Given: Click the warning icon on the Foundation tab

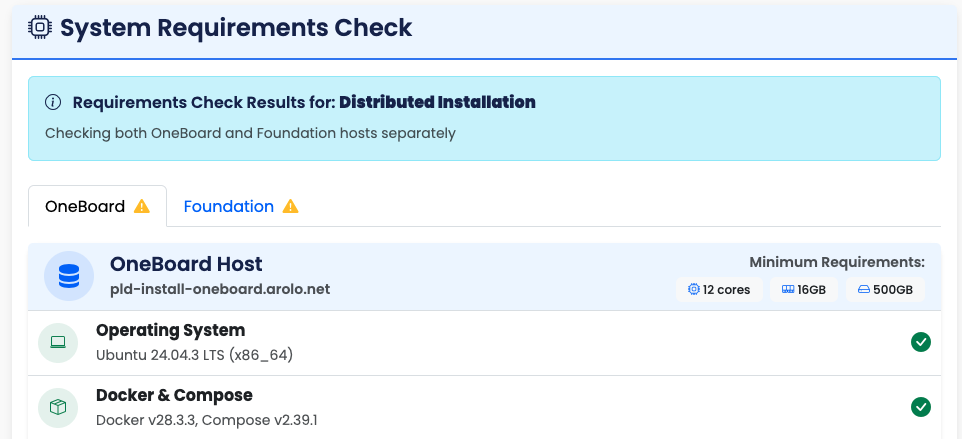Looking at the screenshot, I should pos(291,207).
